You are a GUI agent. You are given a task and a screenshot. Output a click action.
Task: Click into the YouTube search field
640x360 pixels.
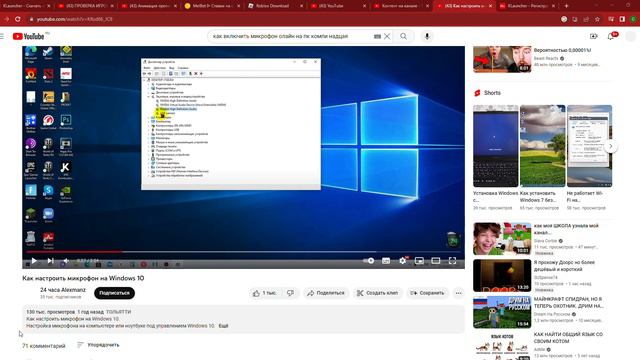pyautogui.click(x=290, y=36)
